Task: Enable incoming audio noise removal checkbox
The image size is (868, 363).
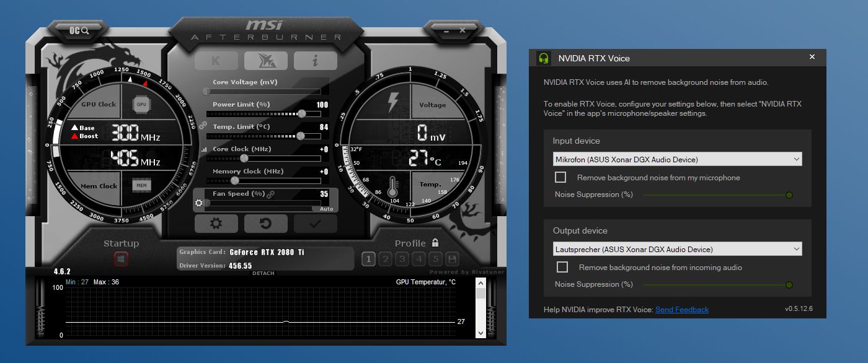Action: tap(562, 267)
